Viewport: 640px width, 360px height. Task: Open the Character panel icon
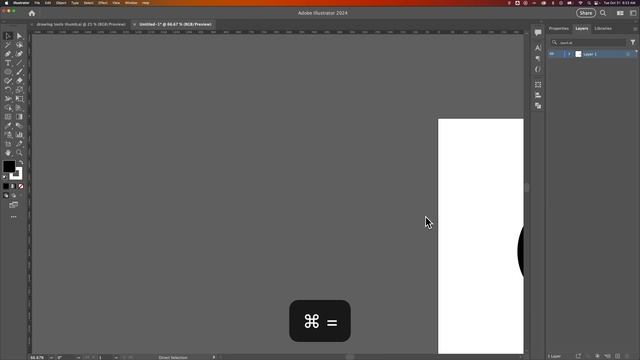tap(538, 48)
